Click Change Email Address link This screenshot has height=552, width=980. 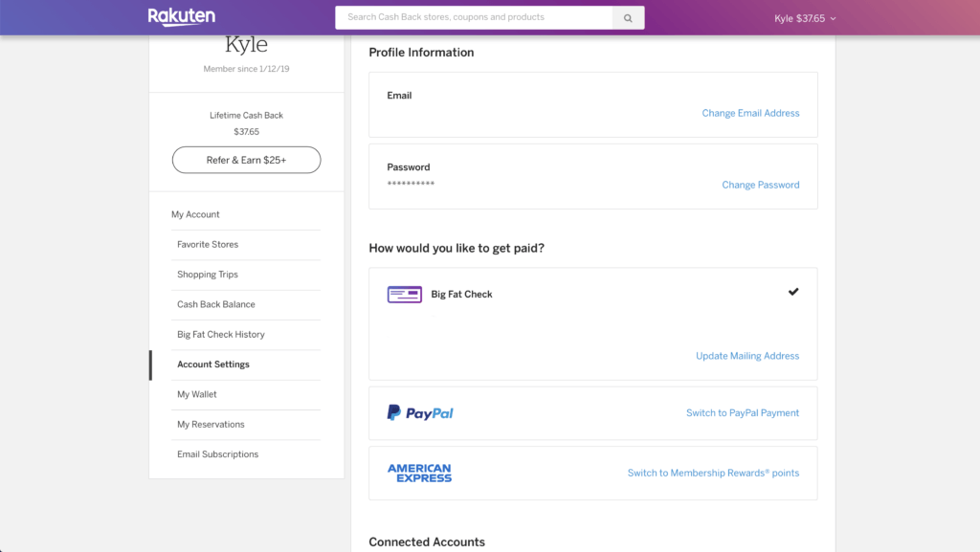750,113
